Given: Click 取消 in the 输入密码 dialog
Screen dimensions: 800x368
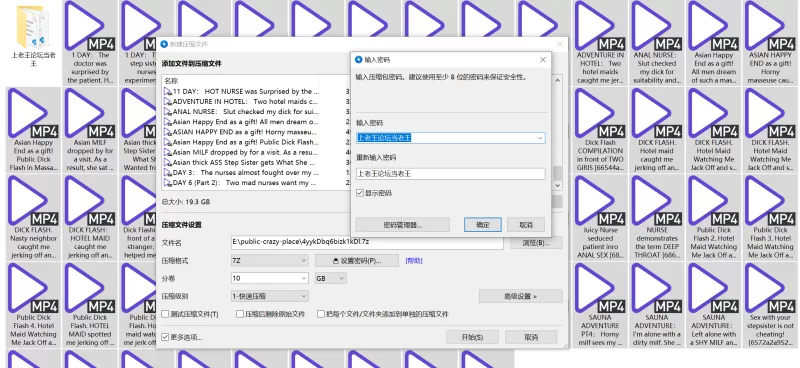Looking at the screenshot, I should 526,225.
